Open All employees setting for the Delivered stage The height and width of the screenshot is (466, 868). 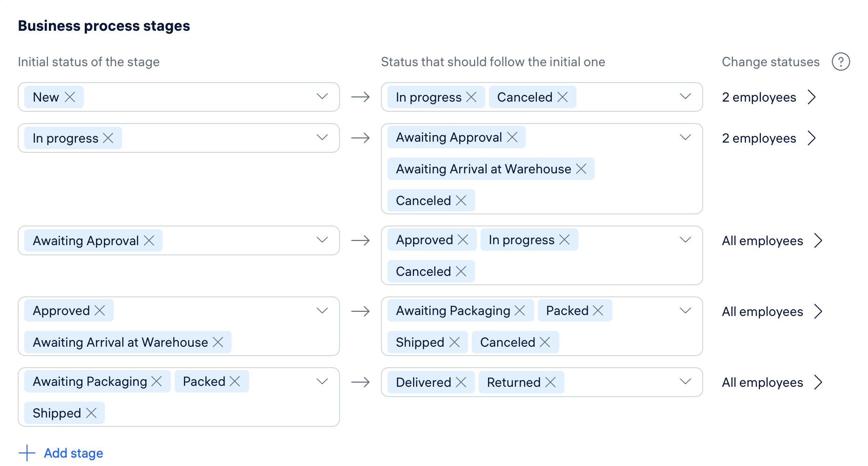(x=772, y=382)
